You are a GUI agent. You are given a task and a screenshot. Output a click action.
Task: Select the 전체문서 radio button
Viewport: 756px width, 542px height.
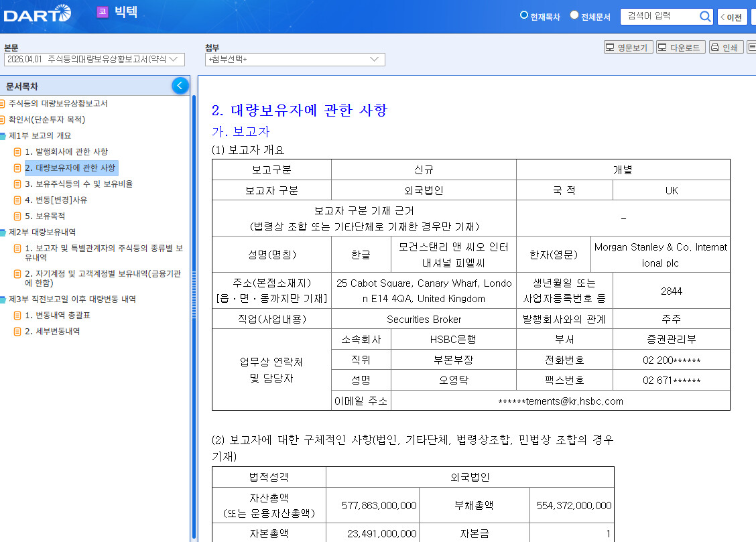(x=574, y=15)
